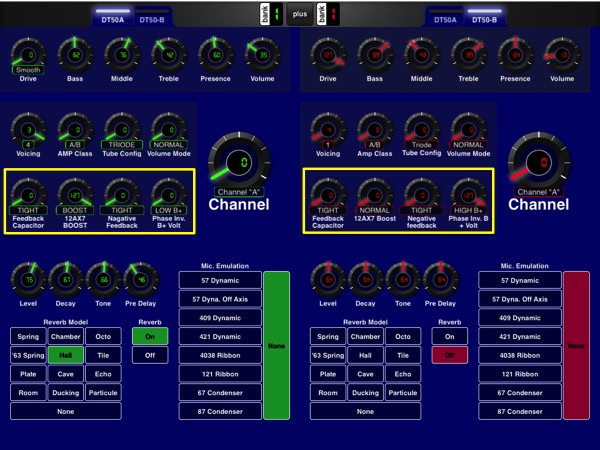600x450 pixels.
Task: Select the red Presence knob
Action: pyautogui.click(x=515, y=55)
